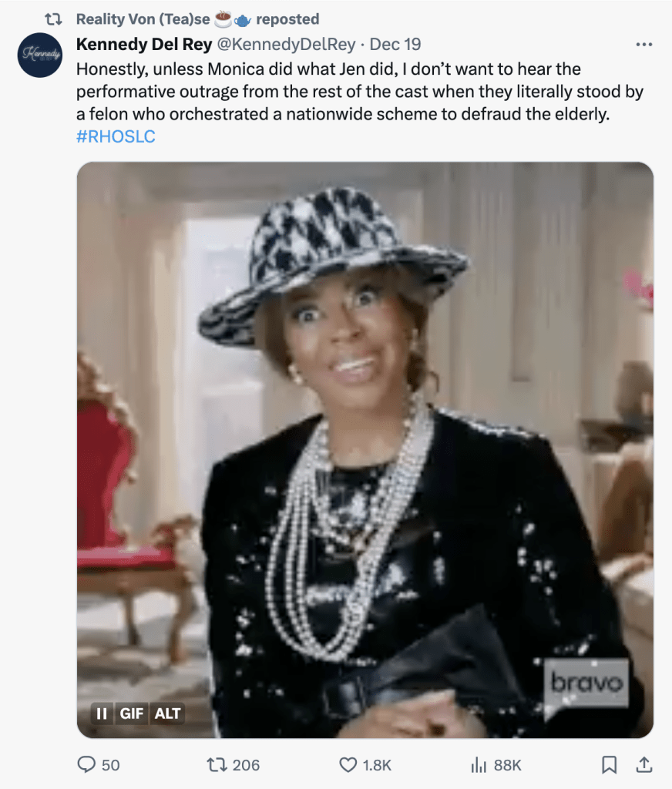Click the @KennedyDelRey handle
Image resolution: width=672 pixels, height=789 pixels.
(x=286, y=44)
